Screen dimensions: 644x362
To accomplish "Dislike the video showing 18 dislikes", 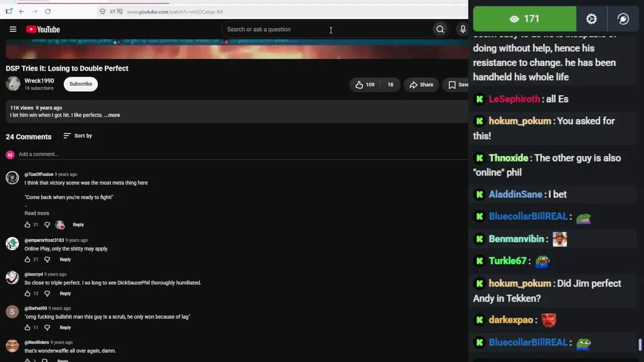I will click(390, 84).
